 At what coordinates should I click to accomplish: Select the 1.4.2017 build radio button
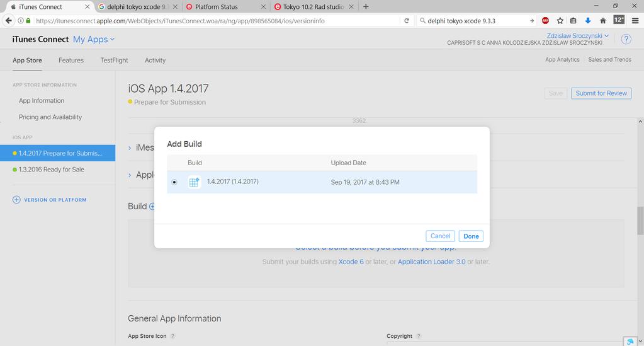(x=174, y=182)
